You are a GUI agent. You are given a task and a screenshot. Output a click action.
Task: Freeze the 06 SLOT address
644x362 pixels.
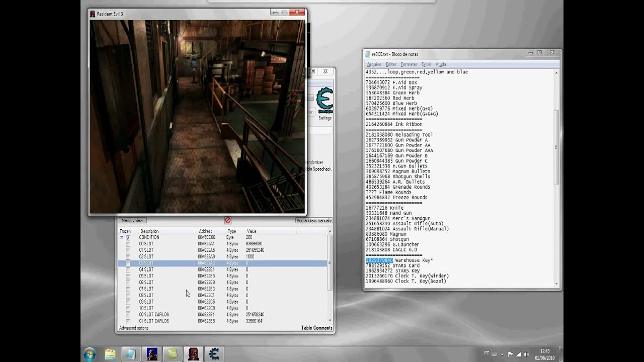click(128, 283)
